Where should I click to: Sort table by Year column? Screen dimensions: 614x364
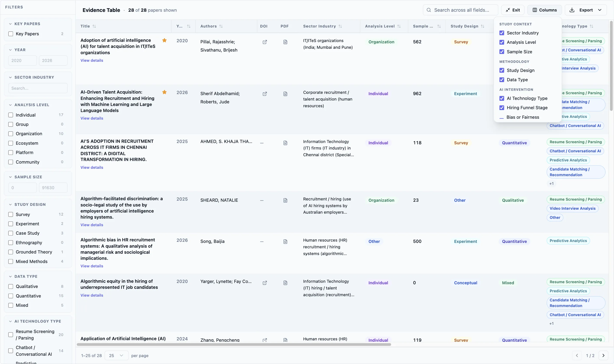point(189,26)
